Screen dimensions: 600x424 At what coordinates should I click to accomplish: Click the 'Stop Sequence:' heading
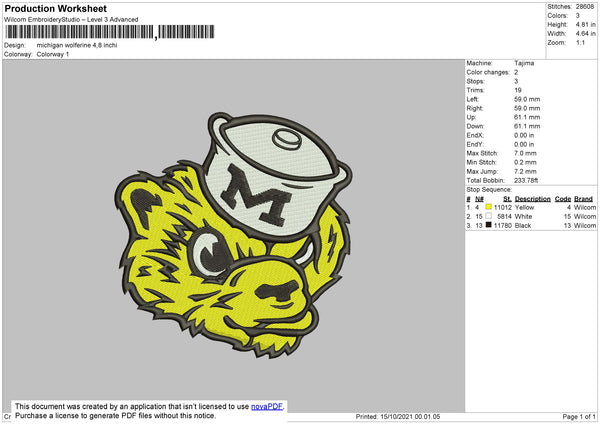(489, 190)
